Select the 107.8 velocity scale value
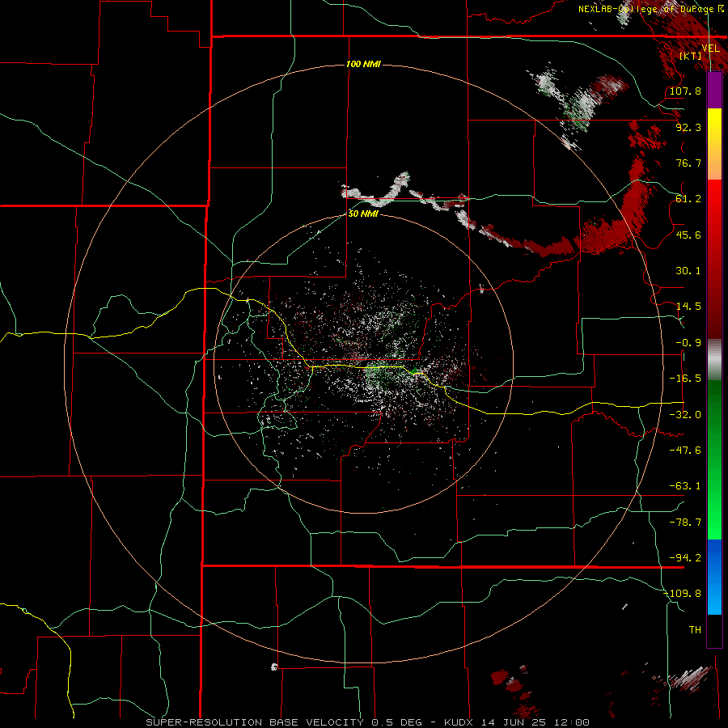The width and height of the screenshot is (728, 728). coord(685,91)
